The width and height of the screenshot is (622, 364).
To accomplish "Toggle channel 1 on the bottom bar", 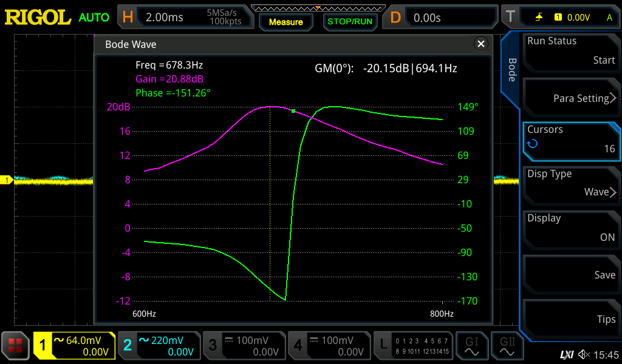I will click(x=74, y=346).
